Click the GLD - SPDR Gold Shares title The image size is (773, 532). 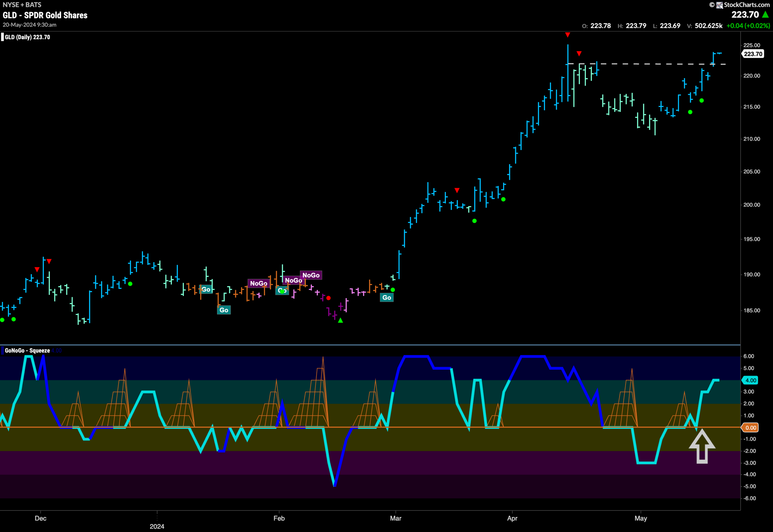[45, 15]
